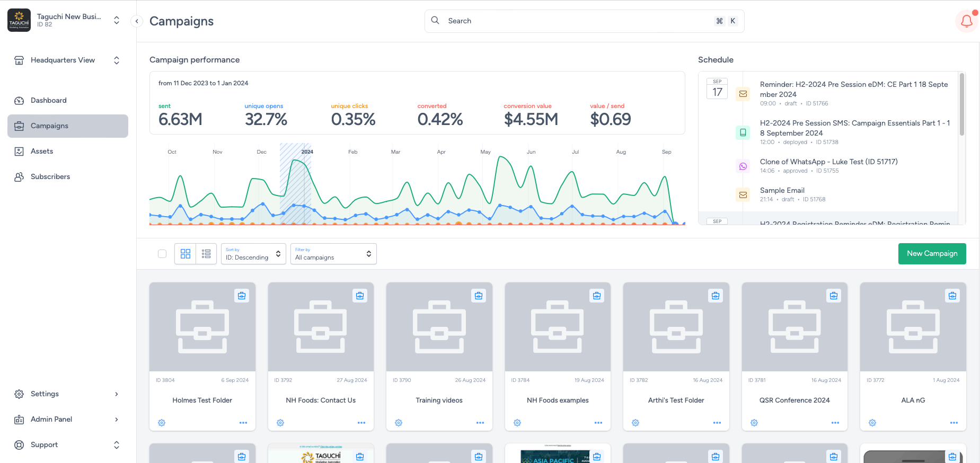Open the Sort by ID: Descending dropdown
Image resolution: width=980 pixels, height=463 pixels.
coord(253,254)
